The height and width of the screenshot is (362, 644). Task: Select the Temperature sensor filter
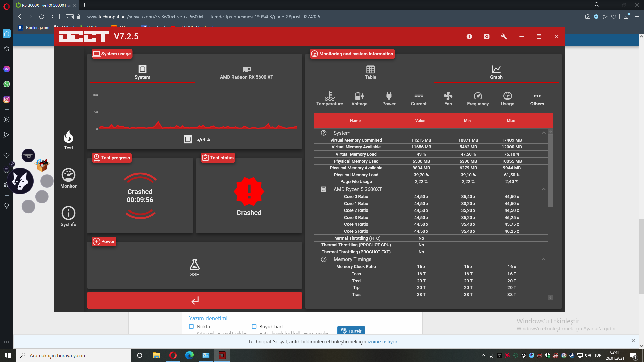tap(329, 99)
